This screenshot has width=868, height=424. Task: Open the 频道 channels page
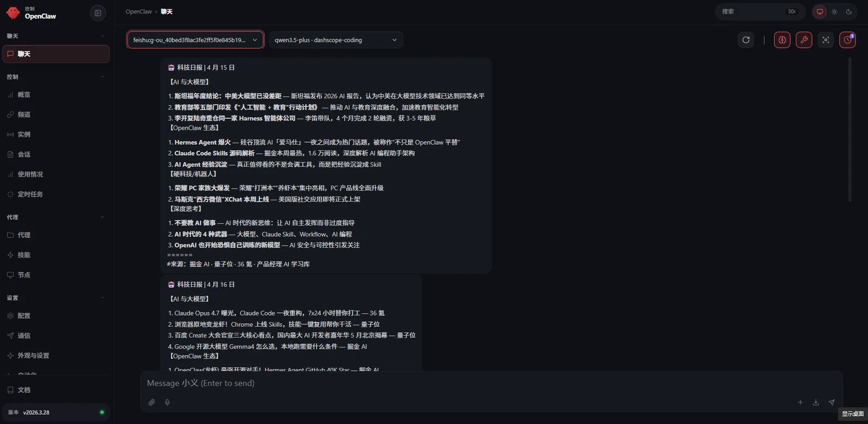click(x=56, y=115)
